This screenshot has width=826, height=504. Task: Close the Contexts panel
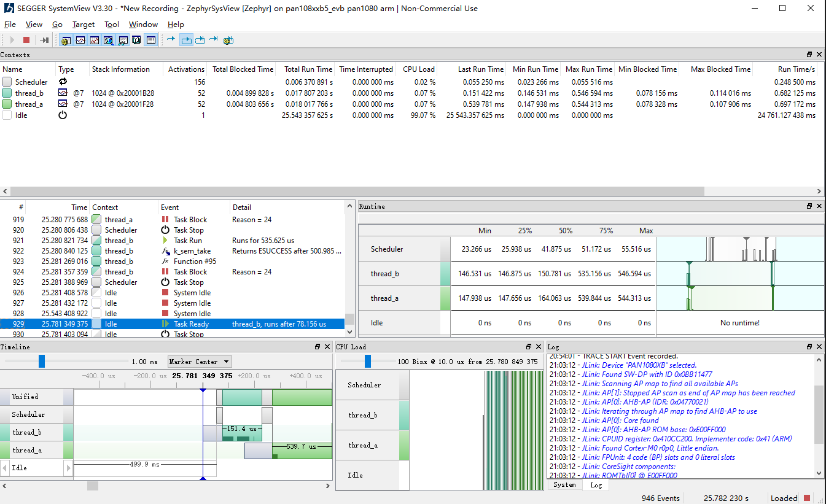(x=819, y=55)
